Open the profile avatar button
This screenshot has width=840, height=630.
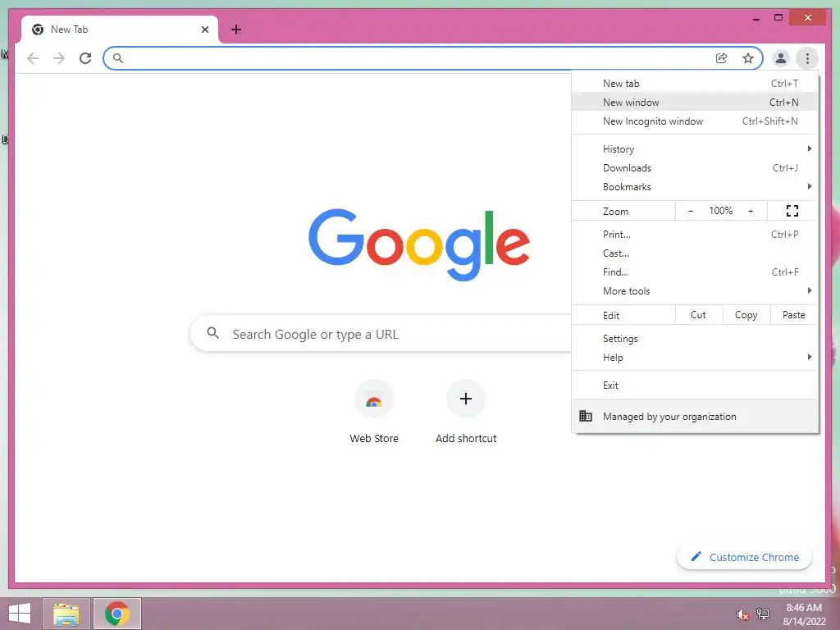[781, 58]
